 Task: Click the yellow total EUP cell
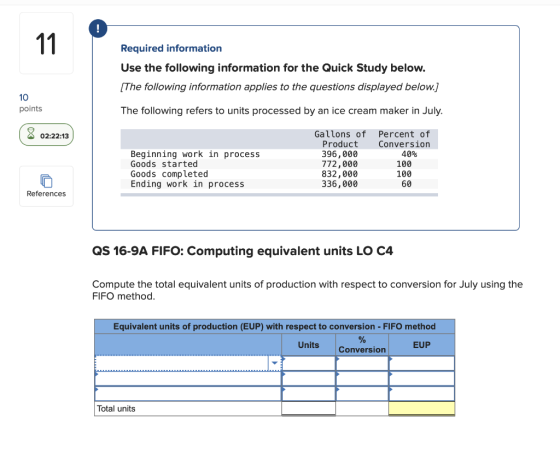[x=422, y=408]
